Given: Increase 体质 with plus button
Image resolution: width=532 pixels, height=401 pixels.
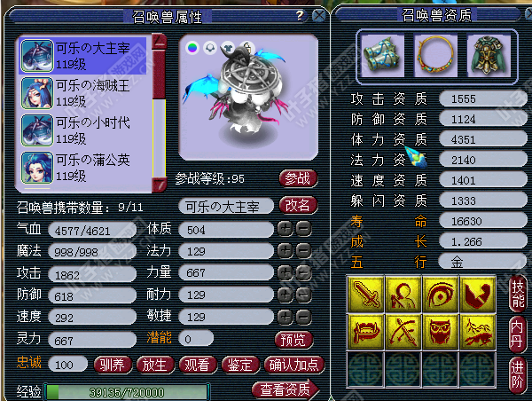Looking at the screenshot, I should tap(285, 229).
